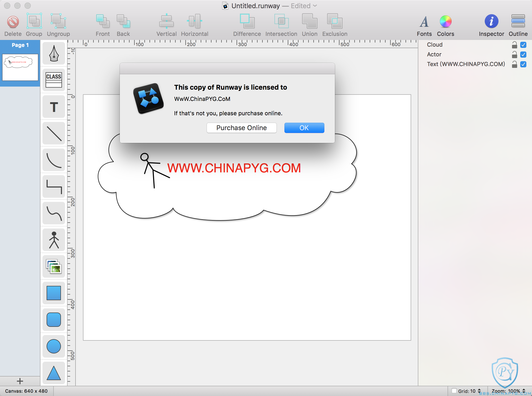
Task: Add a new page with plus button
Action: point(20,381)
